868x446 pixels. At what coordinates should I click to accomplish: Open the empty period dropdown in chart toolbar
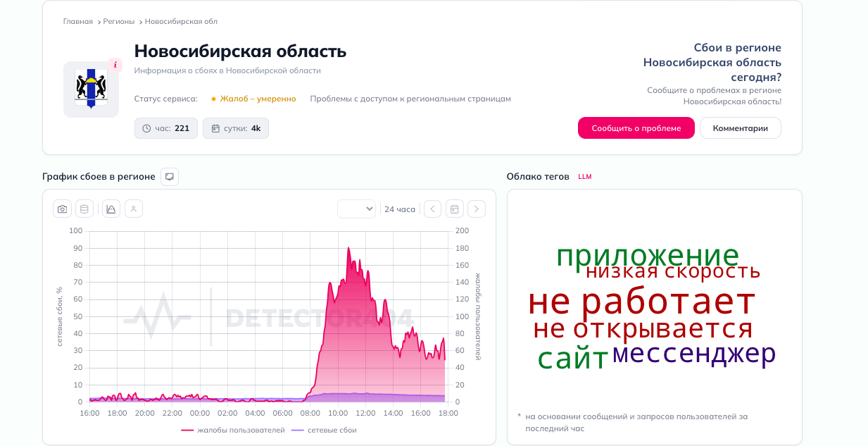(356, 209)
